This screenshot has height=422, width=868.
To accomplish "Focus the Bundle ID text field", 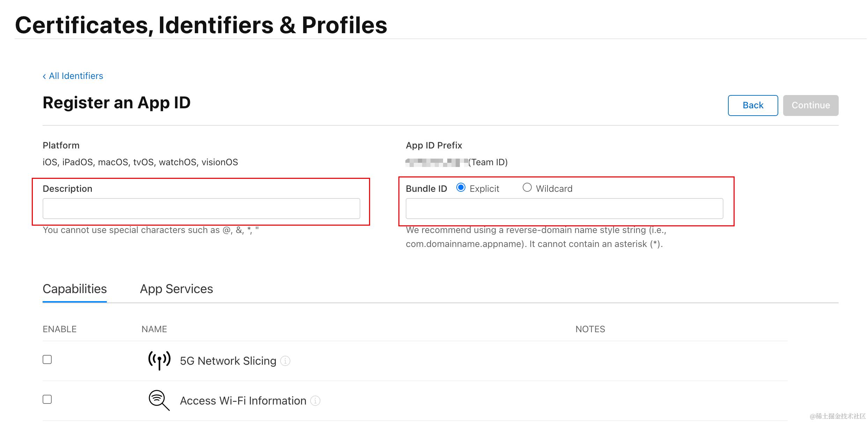I will [x=564, y=209].
